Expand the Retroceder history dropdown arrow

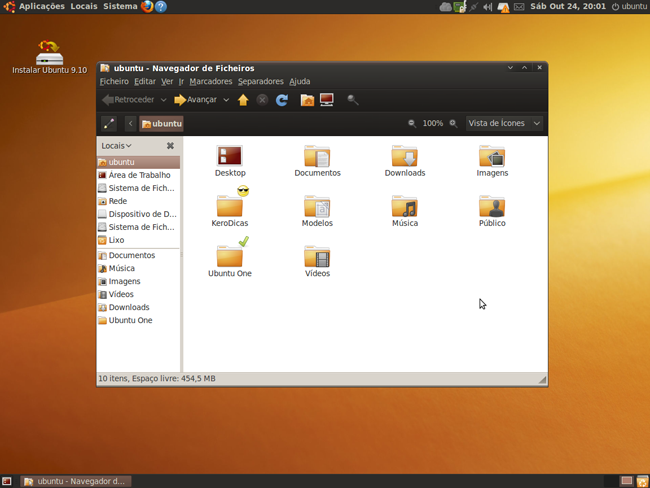tap(163, 100)
